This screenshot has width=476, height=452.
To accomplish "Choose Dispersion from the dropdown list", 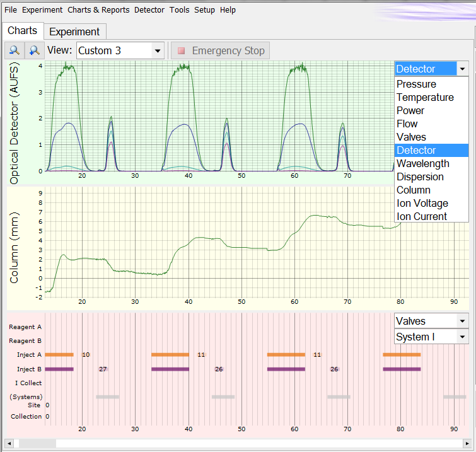I will 420,177.
